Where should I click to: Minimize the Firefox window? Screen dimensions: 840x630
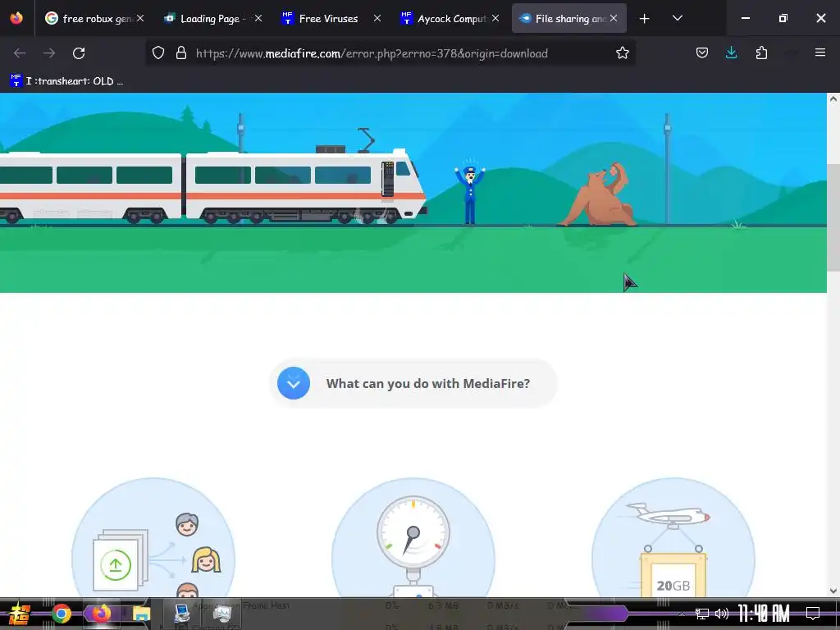(x=745, y=18)
